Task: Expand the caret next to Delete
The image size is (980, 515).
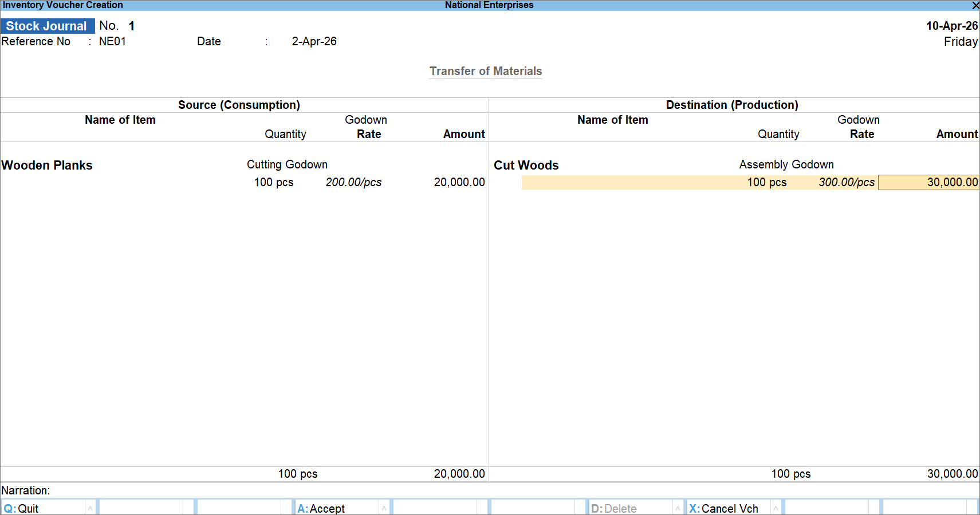Action: pyautogui.click(x=678, y=508)
